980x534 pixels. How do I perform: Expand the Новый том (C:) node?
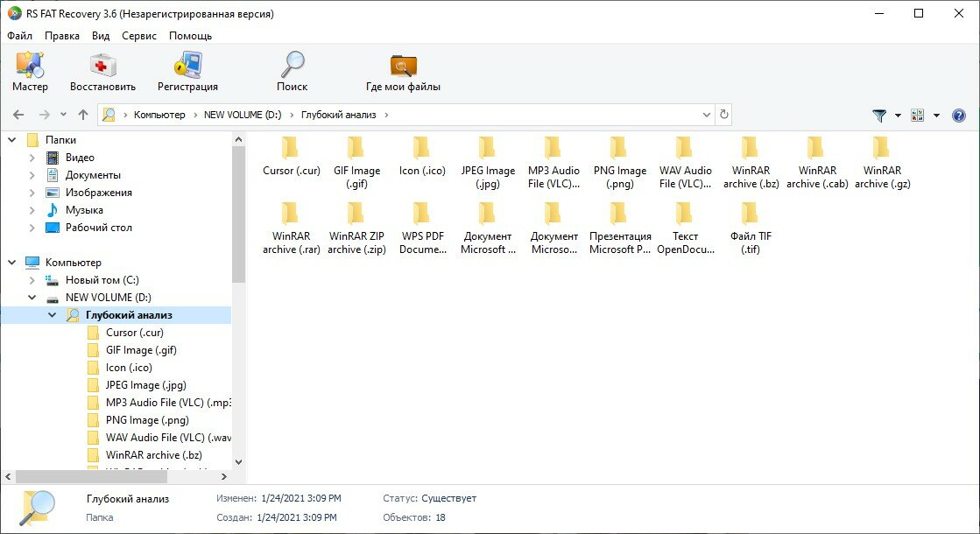click(32, 280)
